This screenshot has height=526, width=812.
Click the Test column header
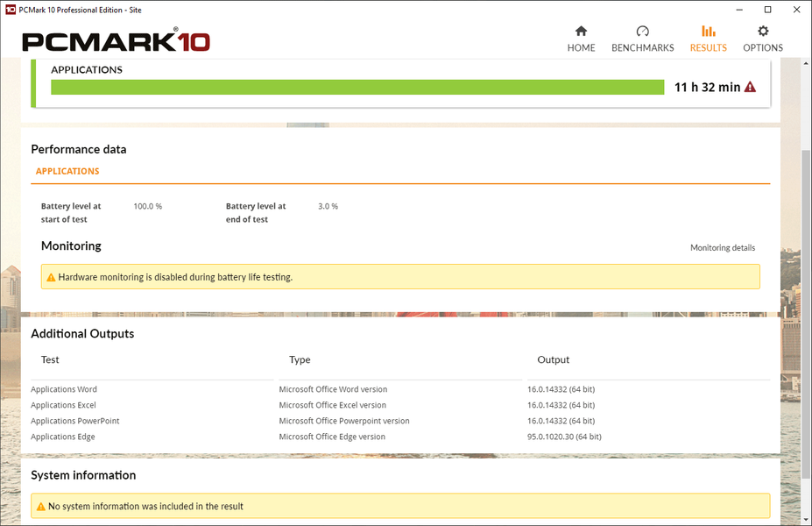tap(50, 359)
